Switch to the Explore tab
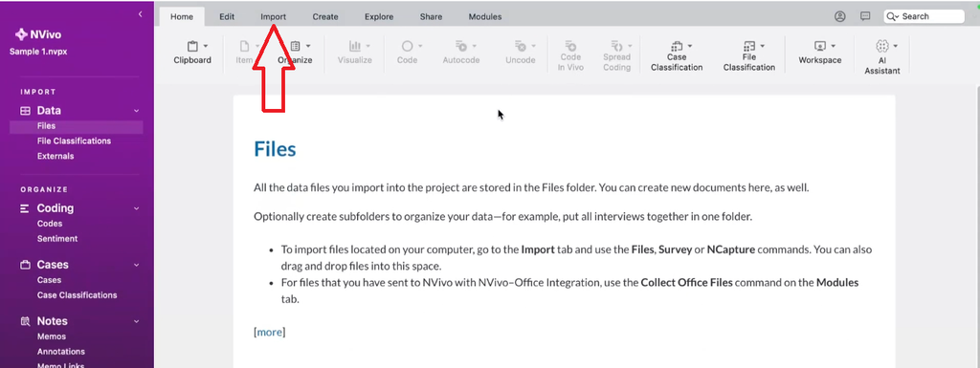980x368 pixels. pyautogui.click(x=379, y=17)
